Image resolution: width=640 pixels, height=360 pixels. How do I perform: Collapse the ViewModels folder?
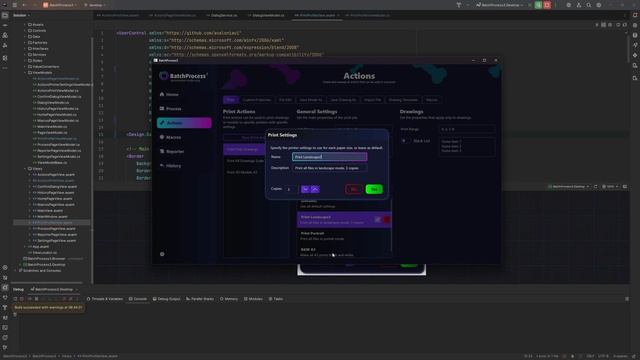pos(24,73)
